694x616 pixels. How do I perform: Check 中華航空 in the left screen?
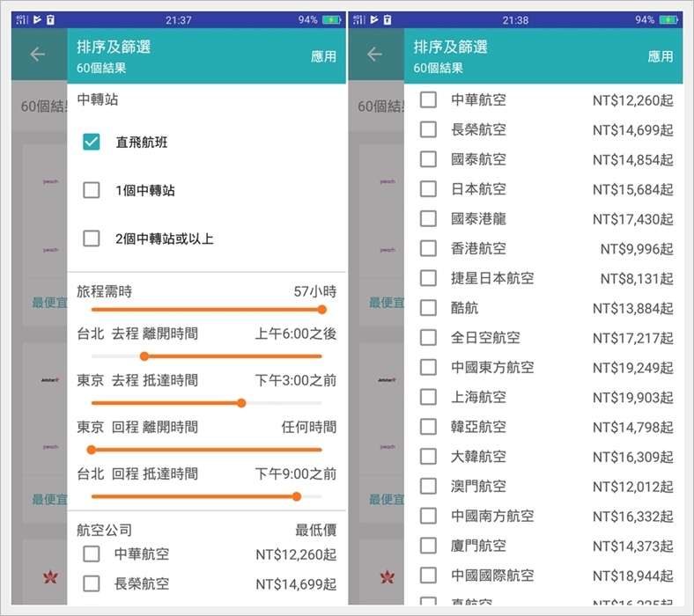click(92, 554)
